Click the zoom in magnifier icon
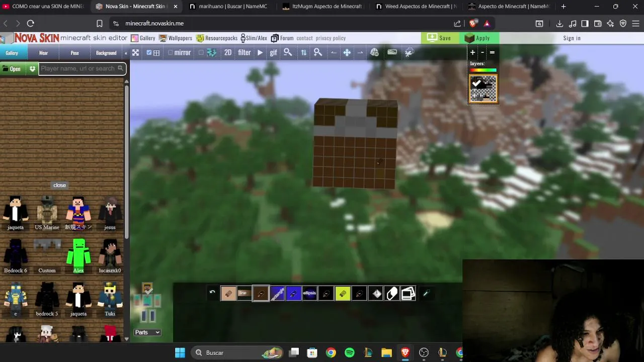The width and height of the screenshot is (644, 362). (x=318, y=52)
